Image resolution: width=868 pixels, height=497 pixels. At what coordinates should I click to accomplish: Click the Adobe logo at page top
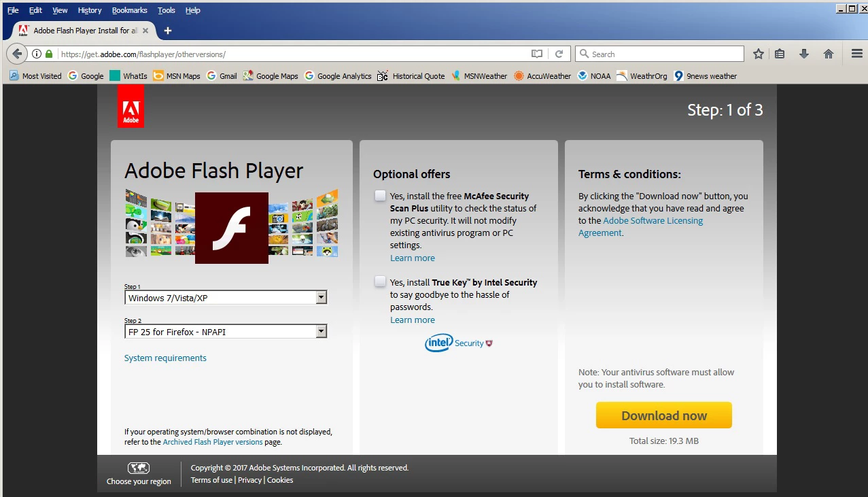[x=131, y=106]
